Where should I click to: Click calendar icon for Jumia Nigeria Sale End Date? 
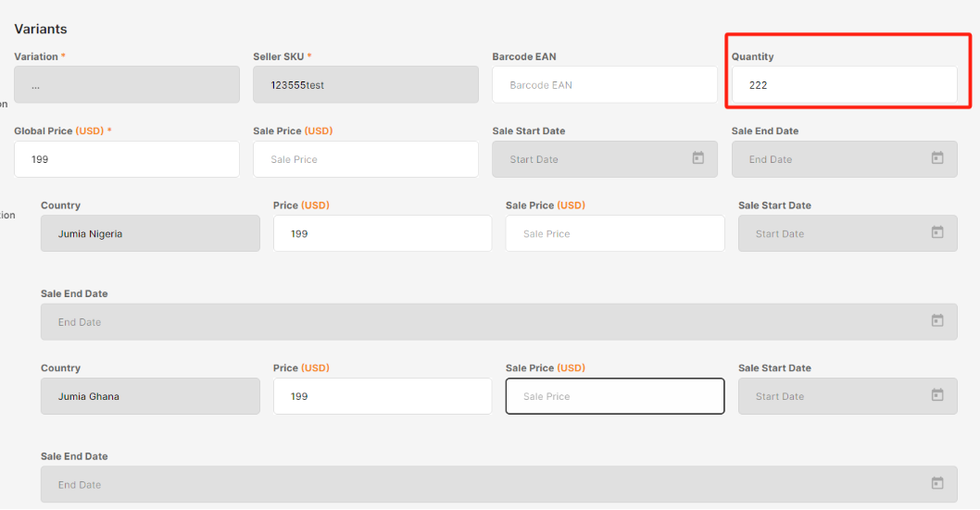point(937,321)
